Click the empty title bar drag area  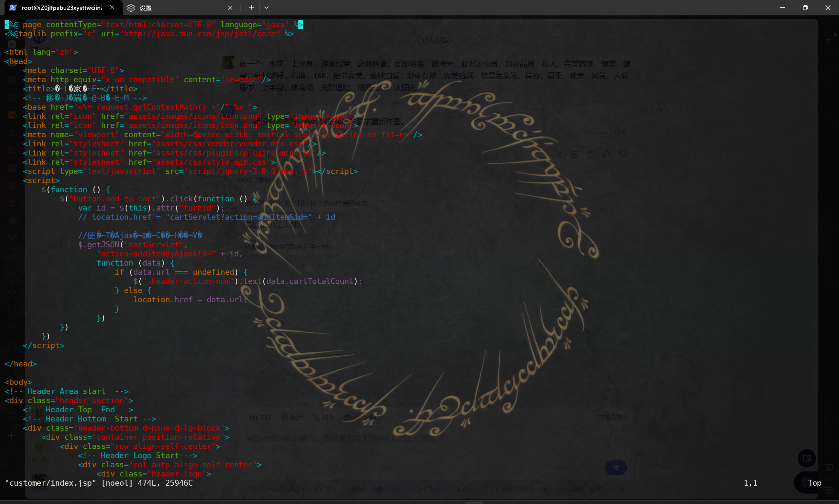coord(510,8)
